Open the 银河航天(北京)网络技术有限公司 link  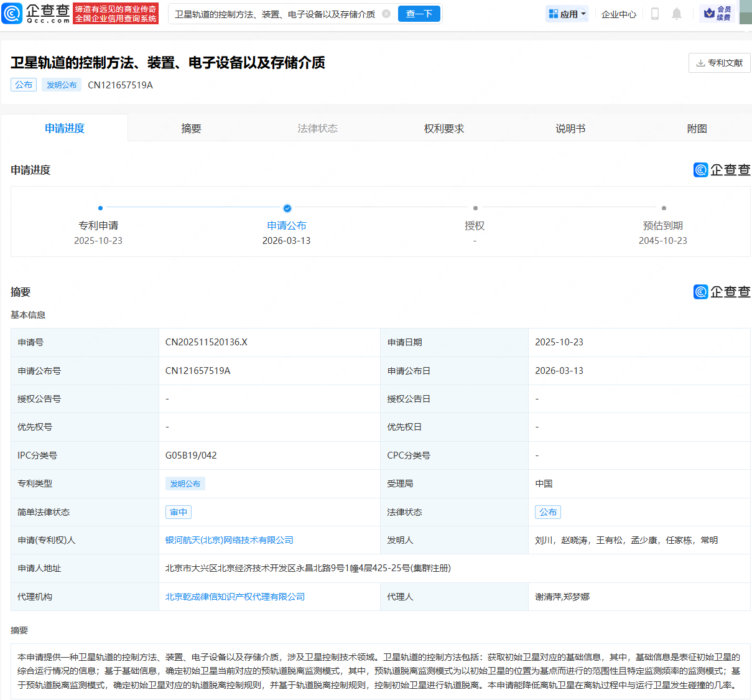point(229,539)
